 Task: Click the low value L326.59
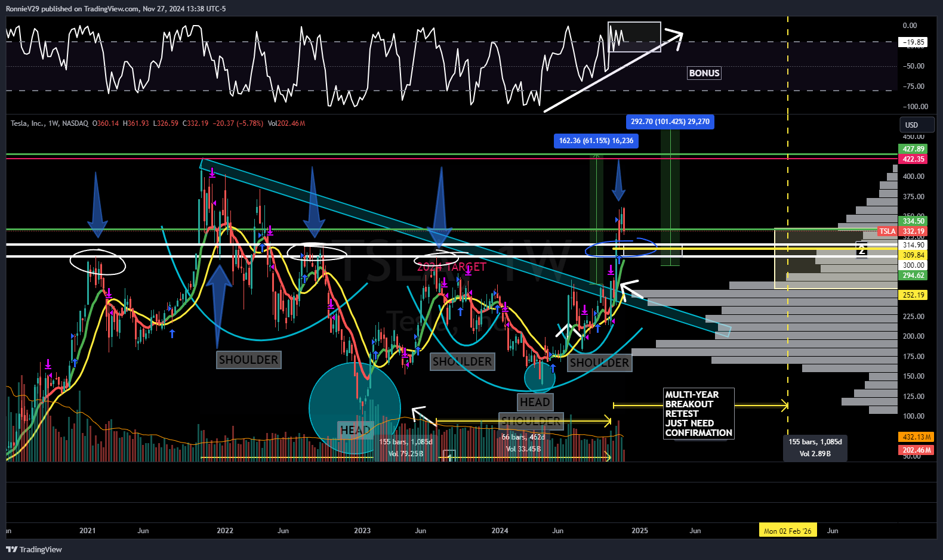(x=165, y=123)
